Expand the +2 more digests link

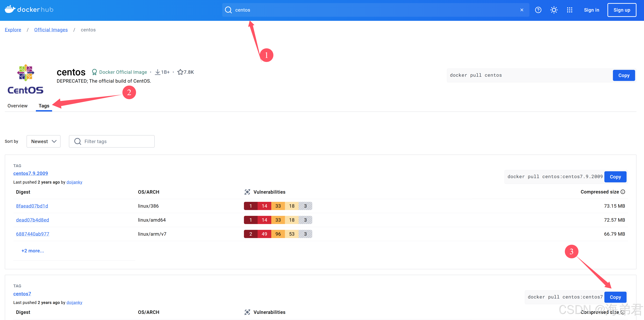point(33,251)
